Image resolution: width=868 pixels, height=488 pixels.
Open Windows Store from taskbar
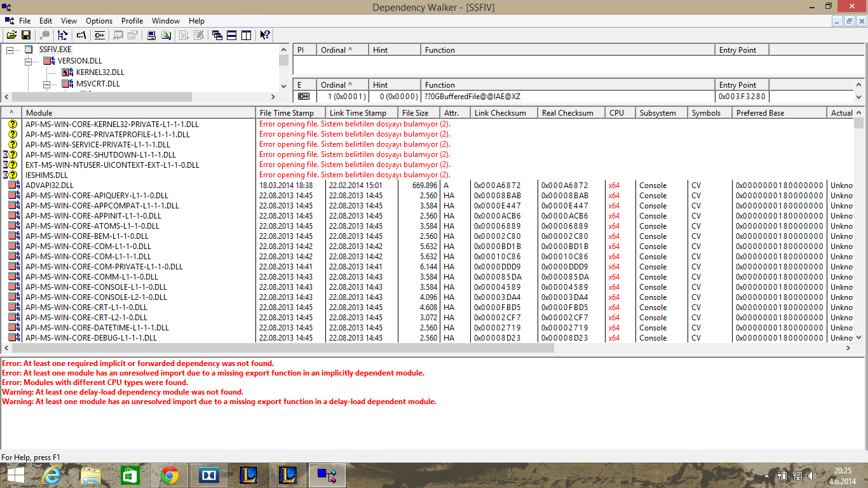coord(130,475)
